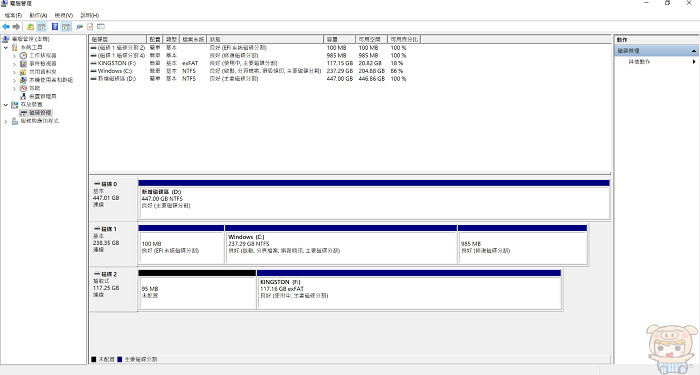
Task: Click the drive icon of the KINGSTON (F:) row
Action: 93,63
